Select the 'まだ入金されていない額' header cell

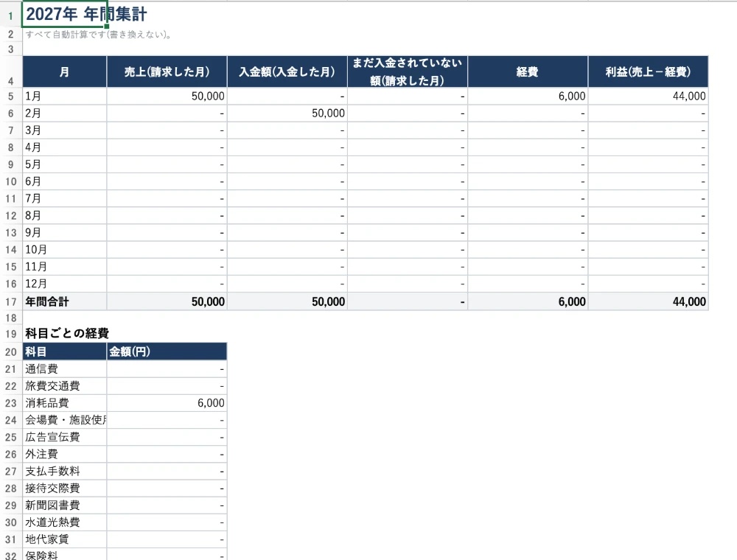click(x=408, y=72)
